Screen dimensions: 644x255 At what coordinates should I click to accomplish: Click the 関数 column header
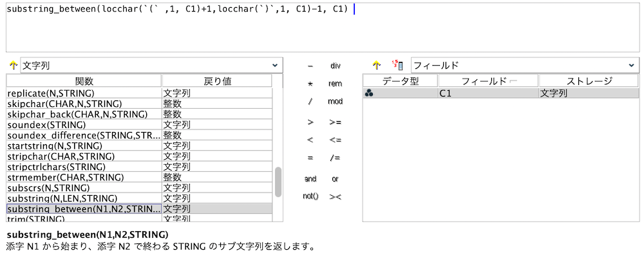84,81
